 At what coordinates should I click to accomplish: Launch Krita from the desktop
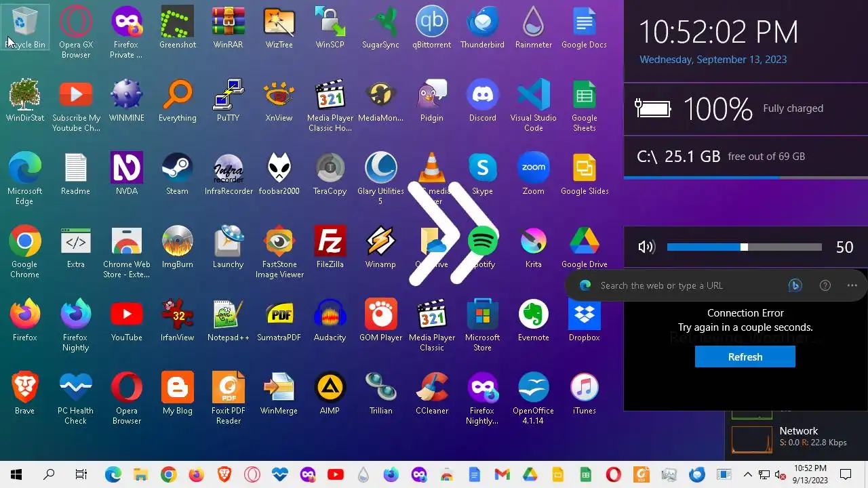pyautogui.click(x=534, y=247)
